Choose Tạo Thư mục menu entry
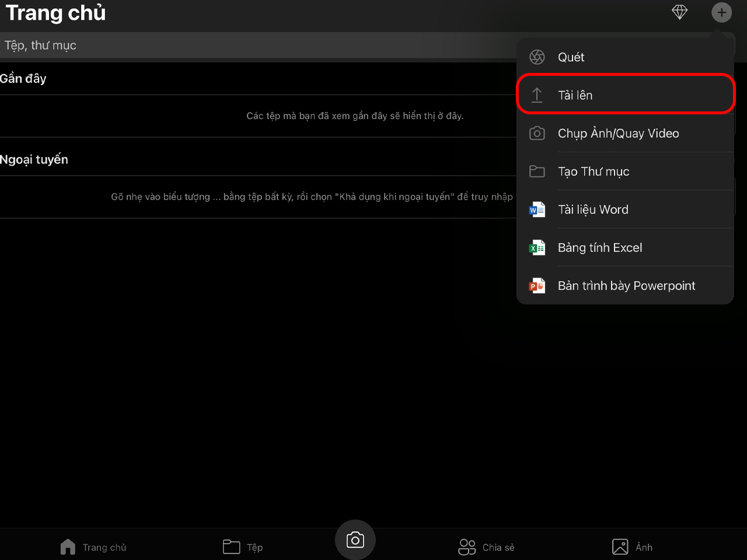Screen dimensions: 747x560 pyautogui.click(x=625, y=171)
